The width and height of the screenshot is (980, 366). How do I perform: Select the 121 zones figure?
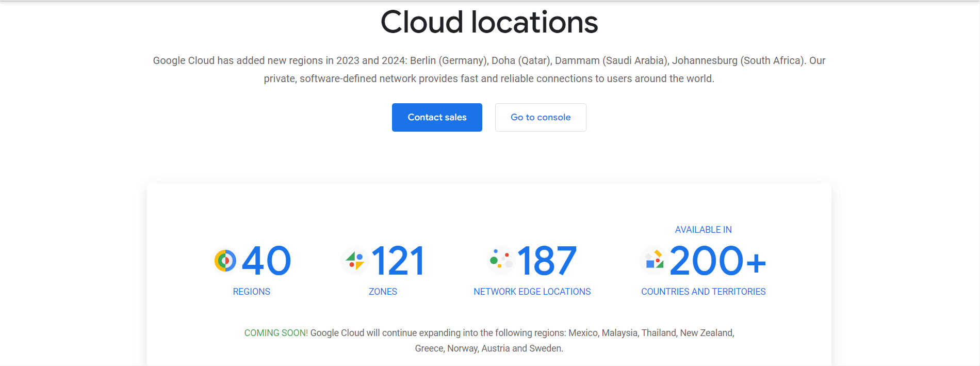pyautogui.click(x=398, y=261)
